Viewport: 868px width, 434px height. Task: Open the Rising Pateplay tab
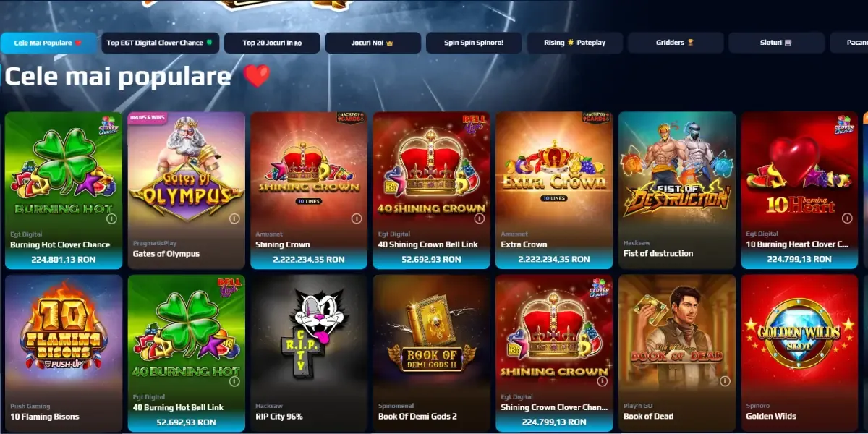pyautogui.click(x=575, y=43)
